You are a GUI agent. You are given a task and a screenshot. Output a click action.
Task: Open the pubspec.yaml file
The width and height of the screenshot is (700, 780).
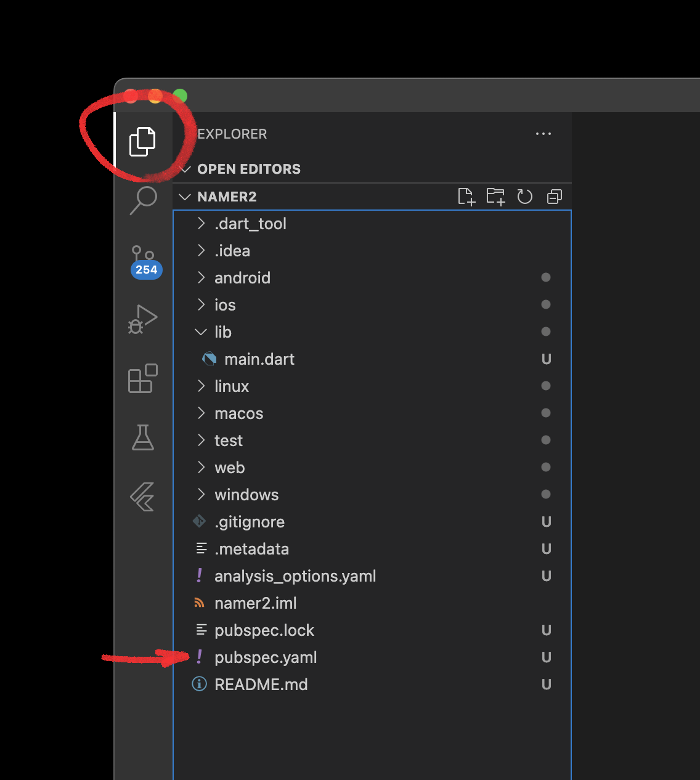pyautogui.click(x=265, y=657)
